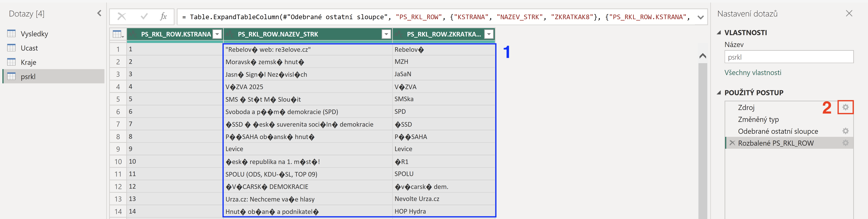Click into the formula bar text
The image size is (868, 219).
point(436,17)
